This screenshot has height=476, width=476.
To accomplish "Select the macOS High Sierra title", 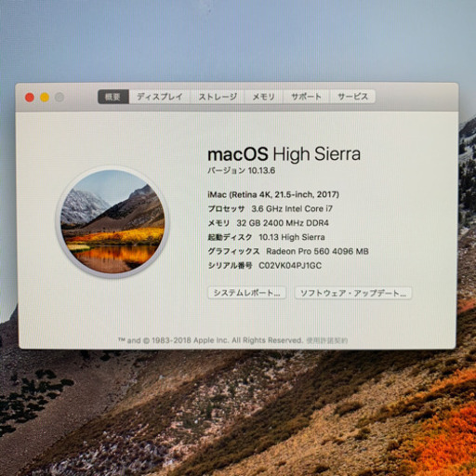I will 284,154.
